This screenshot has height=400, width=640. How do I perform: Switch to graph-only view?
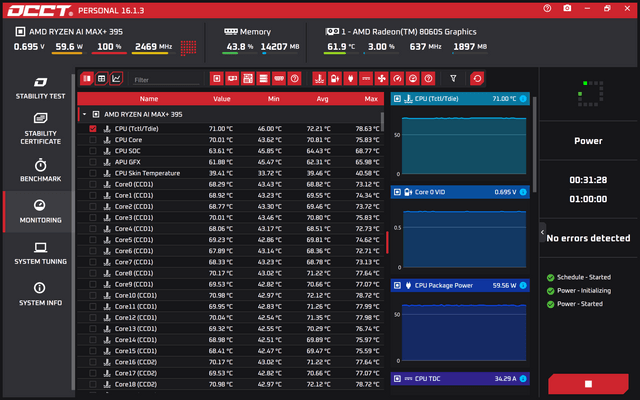[116, 78]
